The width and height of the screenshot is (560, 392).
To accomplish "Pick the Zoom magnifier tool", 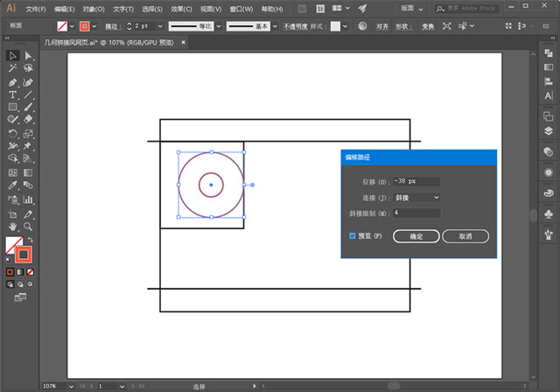I will click(x=29, y=225).
